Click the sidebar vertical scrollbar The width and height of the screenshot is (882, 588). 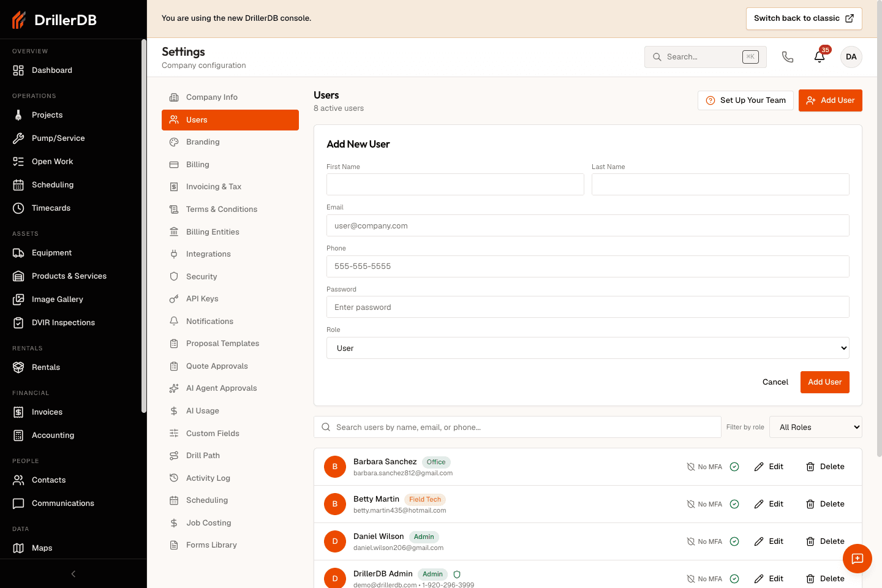pos(144,227)
